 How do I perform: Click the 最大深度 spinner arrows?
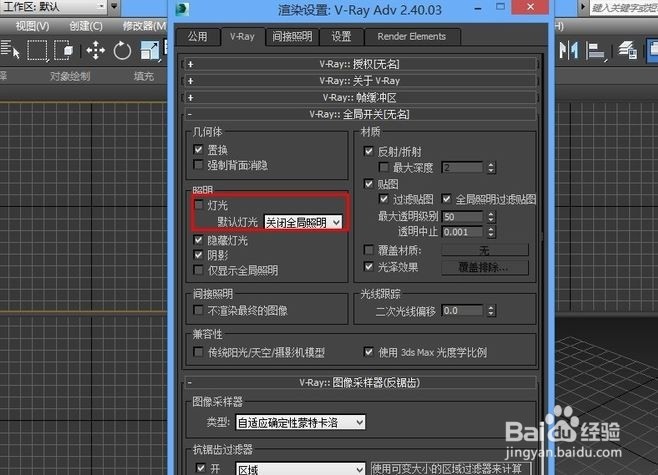coord(491,168)
